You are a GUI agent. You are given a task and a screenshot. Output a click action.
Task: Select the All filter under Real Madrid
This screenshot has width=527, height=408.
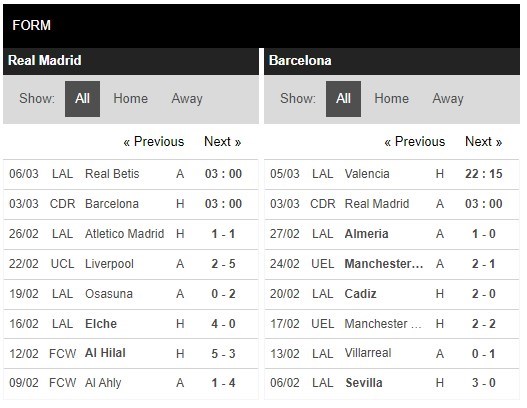click(82, 99)
